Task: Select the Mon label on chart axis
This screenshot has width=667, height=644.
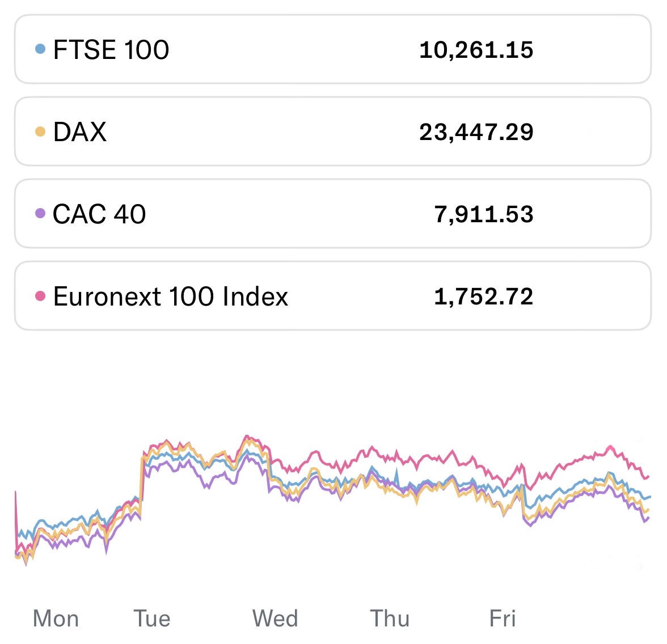Action: point(56,618)
